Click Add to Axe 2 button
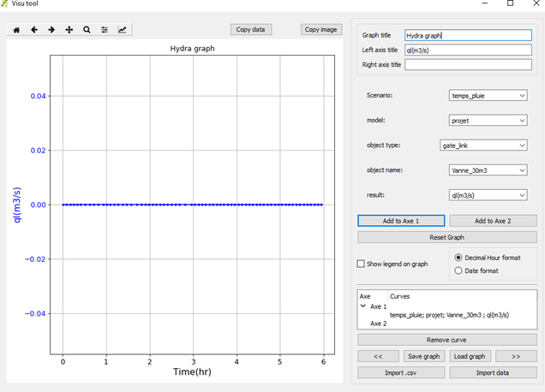The image size is (545, 392). click(493, 221)
